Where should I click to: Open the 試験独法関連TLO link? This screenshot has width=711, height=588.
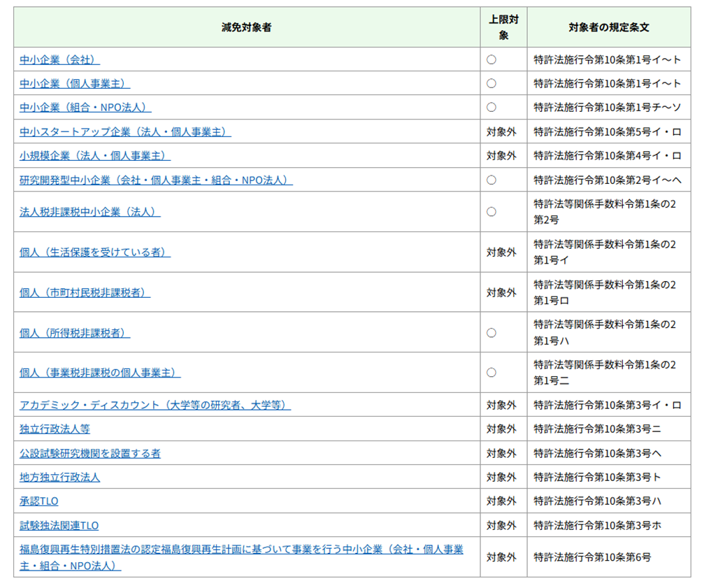tap(59, 526)
